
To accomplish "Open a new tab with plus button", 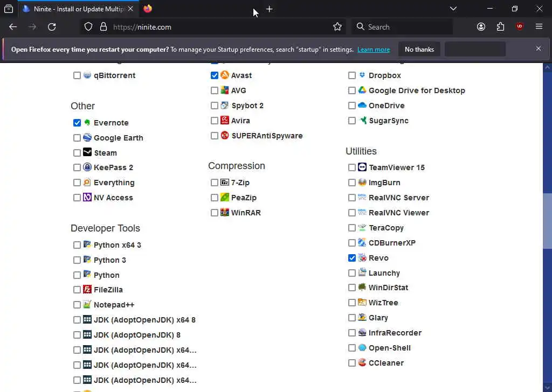I will (270, 9).
